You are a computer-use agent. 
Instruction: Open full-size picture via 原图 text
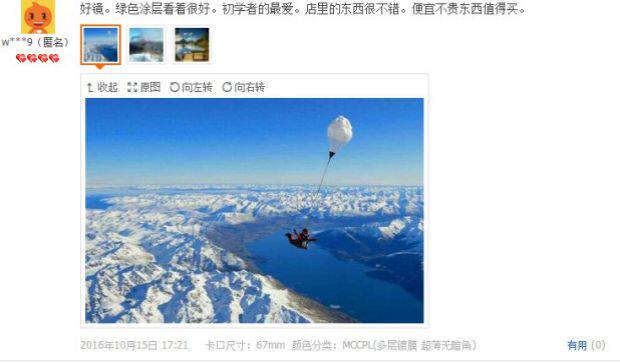[x=150, y=87]
